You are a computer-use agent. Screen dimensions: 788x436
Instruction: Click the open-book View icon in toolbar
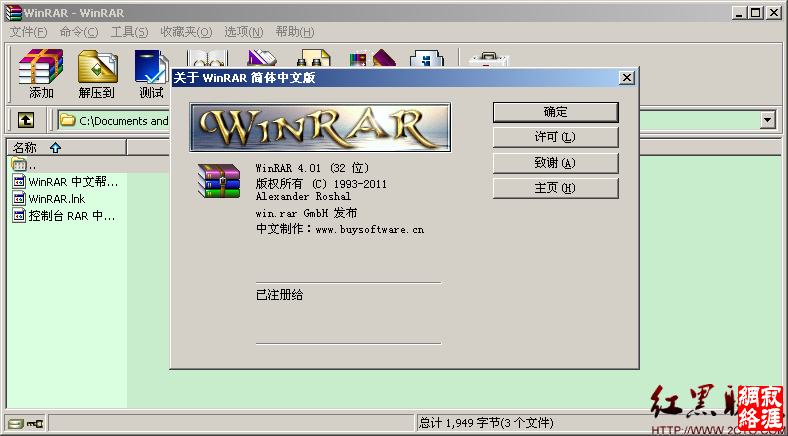pos(207,57)
